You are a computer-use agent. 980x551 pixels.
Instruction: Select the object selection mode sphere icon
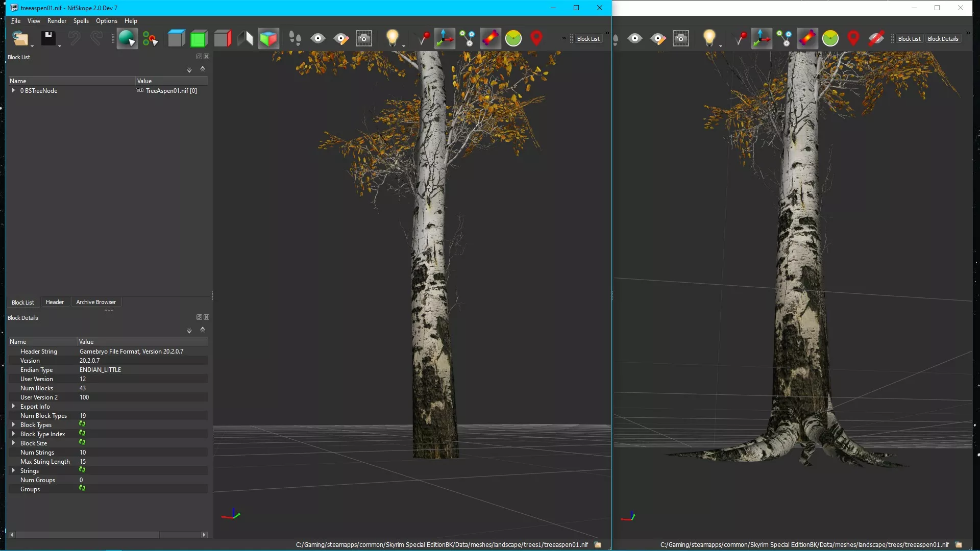(x=127, y=38)
